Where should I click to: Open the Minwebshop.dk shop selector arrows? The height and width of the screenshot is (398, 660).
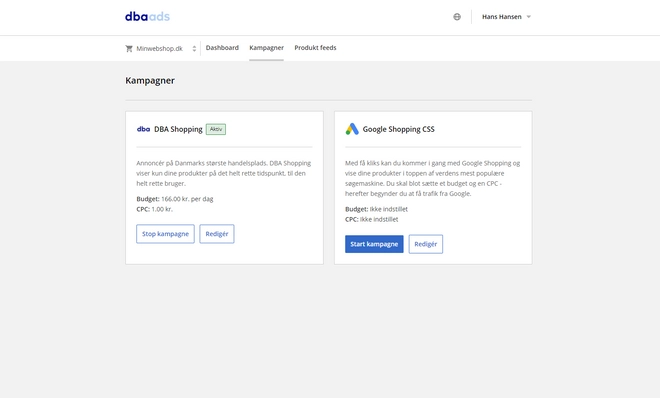click(194, 48)
